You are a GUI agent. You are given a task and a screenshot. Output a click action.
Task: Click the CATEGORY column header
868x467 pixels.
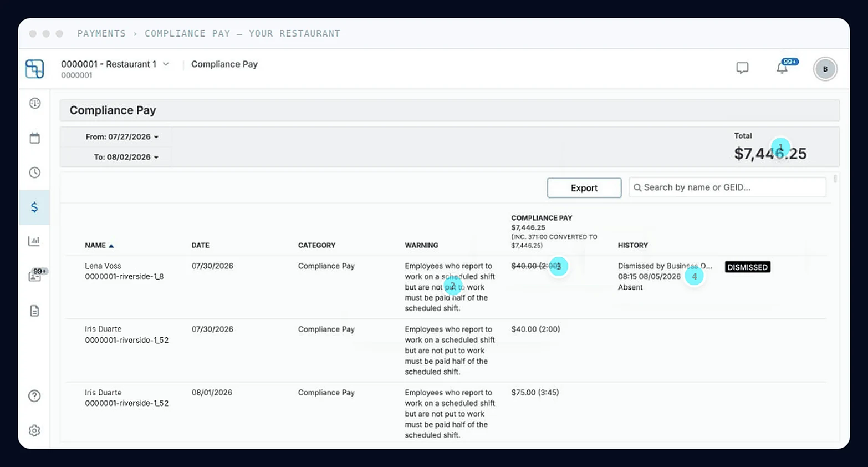click(316, 245)
